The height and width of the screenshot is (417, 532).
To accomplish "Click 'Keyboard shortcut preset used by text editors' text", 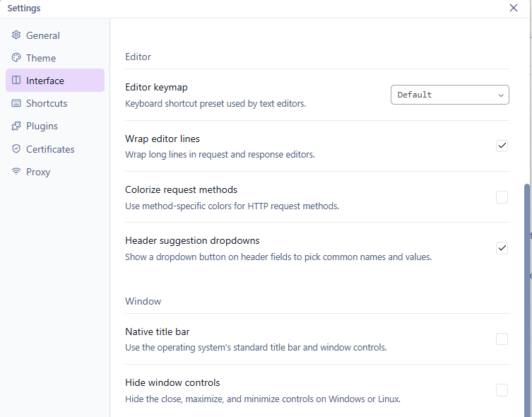I will pyautogui.click(x=215, y=103).
